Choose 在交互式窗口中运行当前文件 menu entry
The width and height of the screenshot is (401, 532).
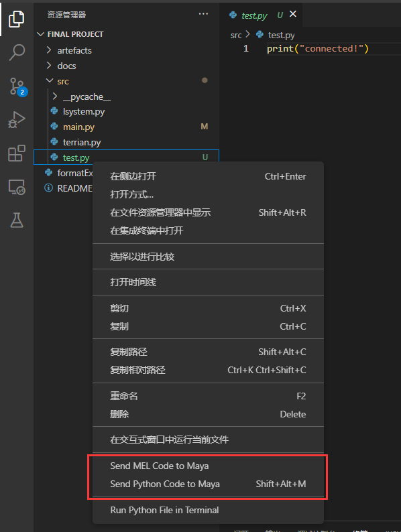[x=208, y=440]
